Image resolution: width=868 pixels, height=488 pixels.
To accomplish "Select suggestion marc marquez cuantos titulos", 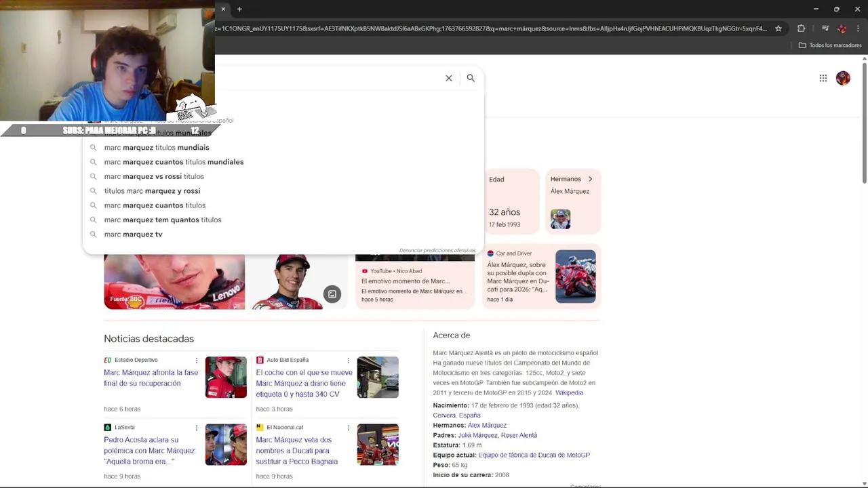I will click(283, 205).
